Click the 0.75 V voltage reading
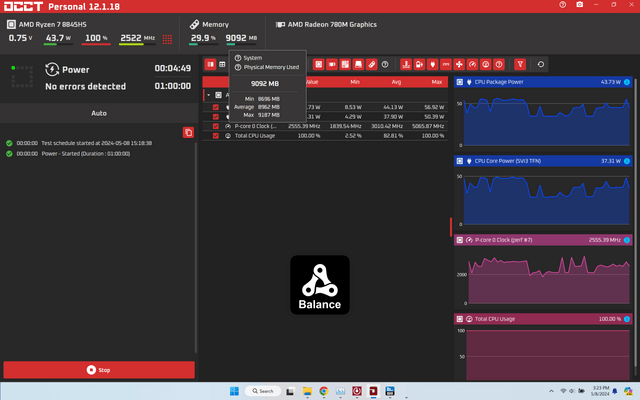The height and width of the screenshot is (400, 640). pyautogui.click(x=20, y=38)
